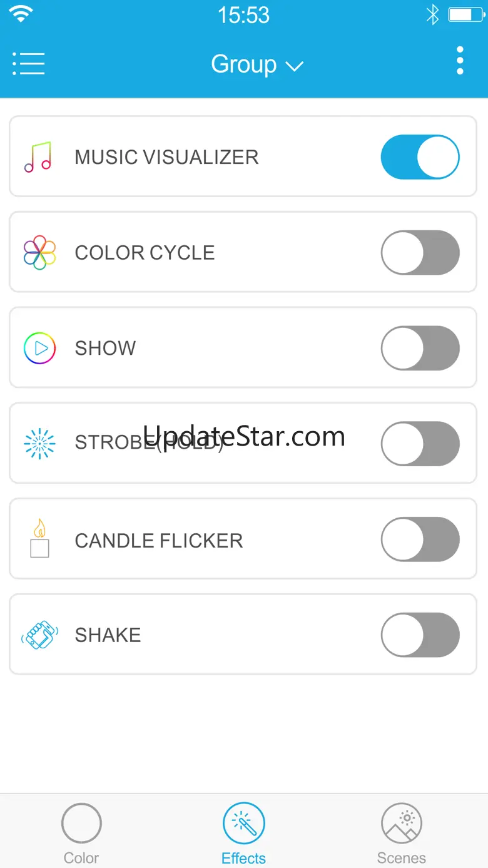Image resolution: width=488 pixels, height=868 pixels.
Task: Expand the Group dropdown chevron
Action: pyautogui.click(x=294, y=66)
